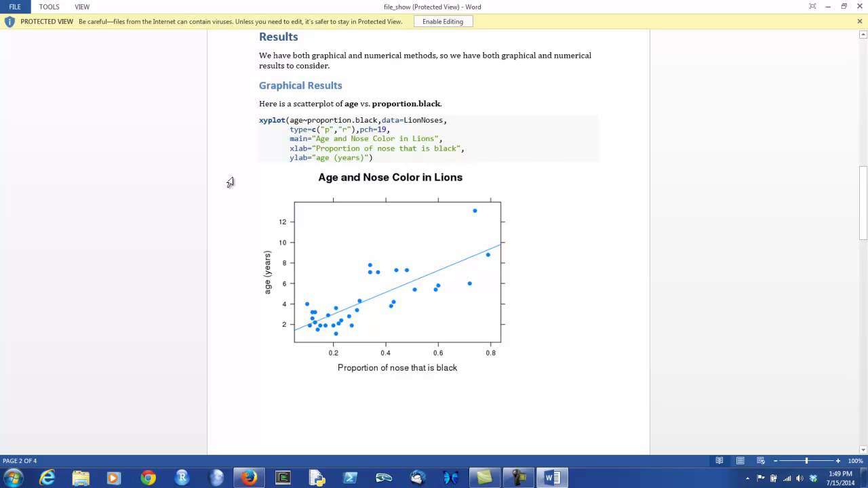Open File Explorer from the taskbar

[x=80, y=478]
